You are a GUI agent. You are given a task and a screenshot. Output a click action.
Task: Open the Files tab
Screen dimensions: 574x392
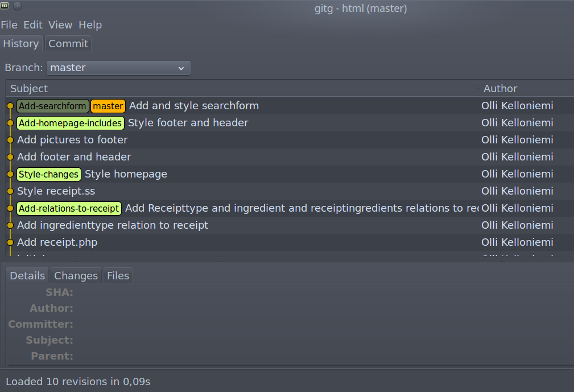pyautogui.click(x=118, y=275)
